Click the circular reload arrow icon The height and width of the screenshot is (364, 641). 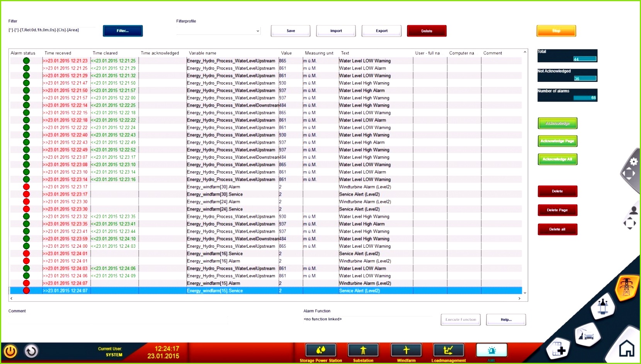31,351
